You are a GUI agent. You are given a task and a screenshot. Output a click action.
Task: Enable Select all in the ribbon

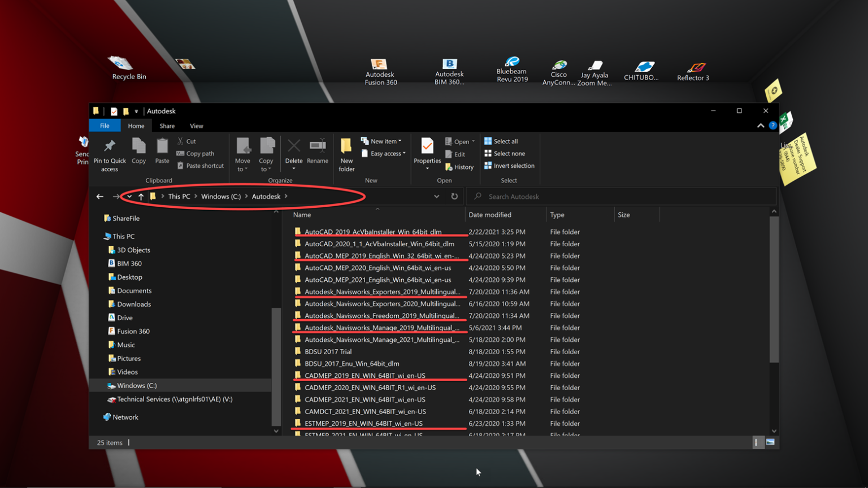[502, 141]
